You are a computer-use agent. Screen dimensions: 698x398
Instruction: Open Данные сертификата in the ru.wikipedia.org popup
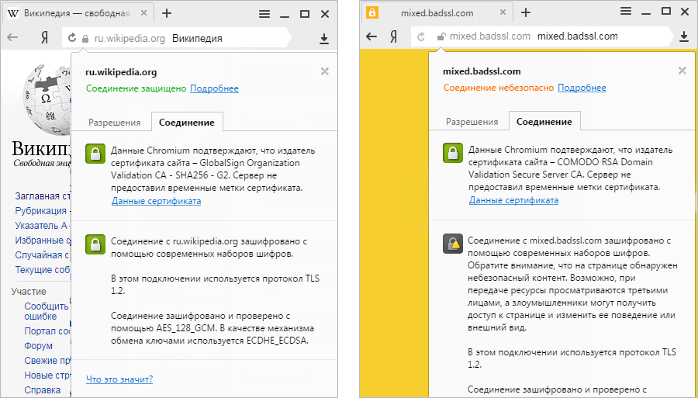[156, 201]
